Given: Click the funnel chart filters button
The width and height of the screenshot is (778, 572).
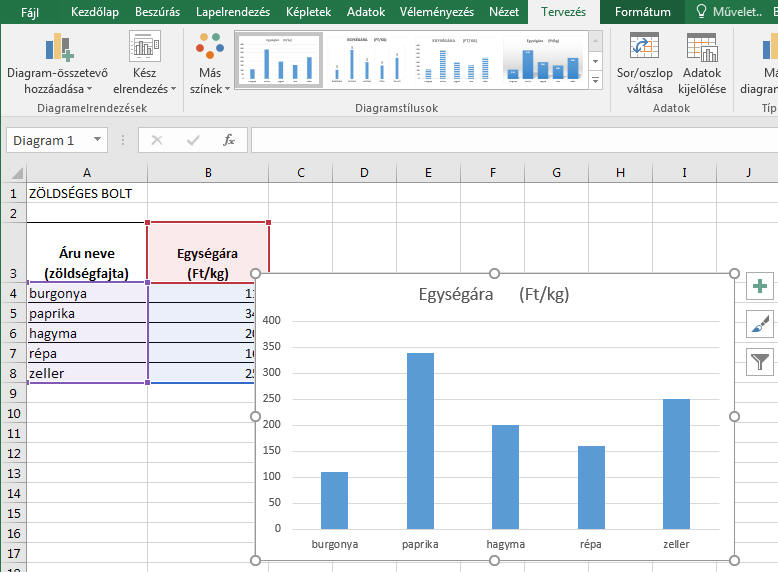Looking at the screenshot, I should (760, 361).
